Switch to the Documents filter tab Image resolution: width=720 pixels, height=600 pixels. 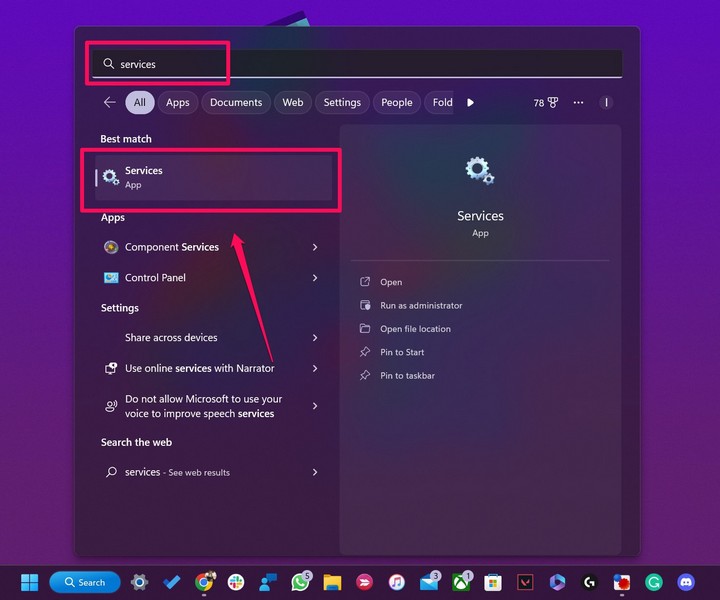click(236, 102)
